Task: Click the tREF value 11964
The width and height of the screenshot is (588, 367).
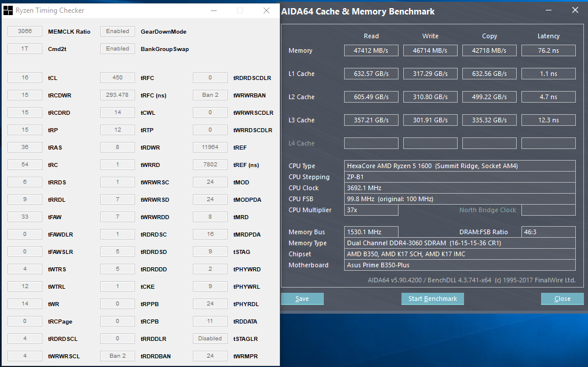Action: point(210,147)
